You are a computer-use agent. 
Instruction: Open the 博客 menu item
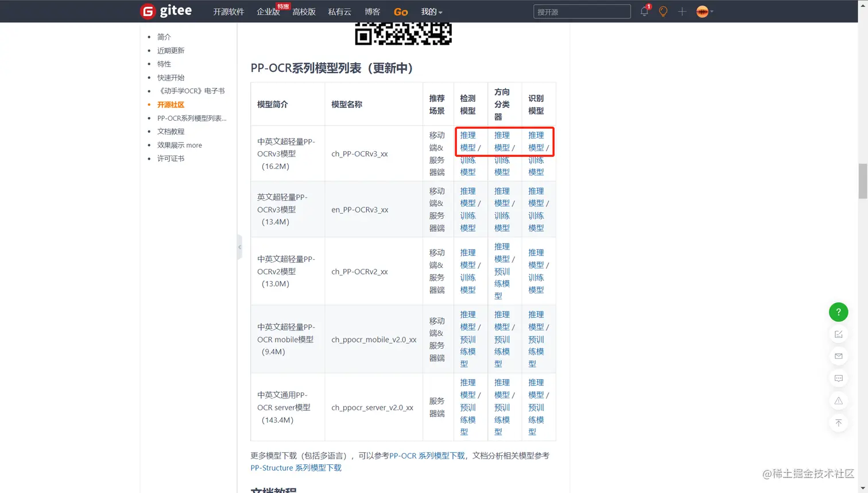372,11
